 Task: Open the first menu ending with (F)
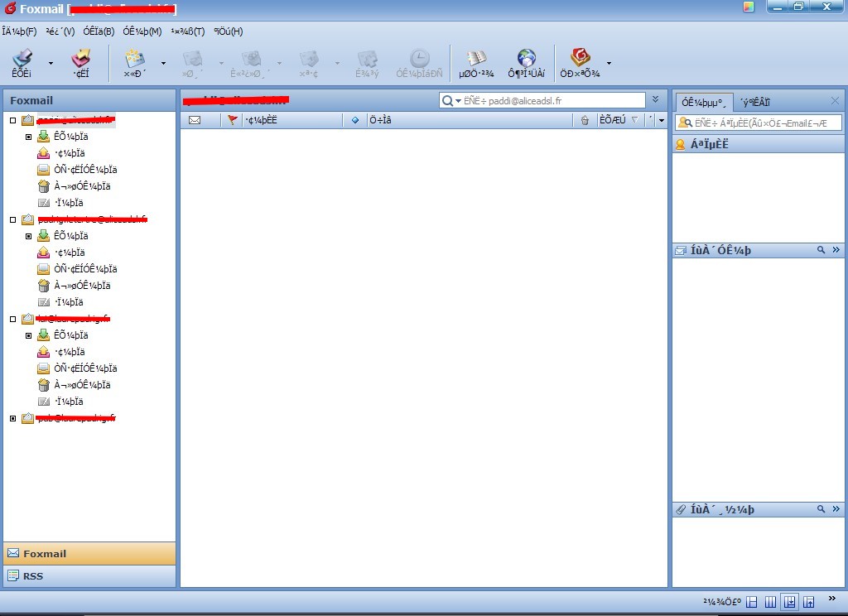[19, 31]
